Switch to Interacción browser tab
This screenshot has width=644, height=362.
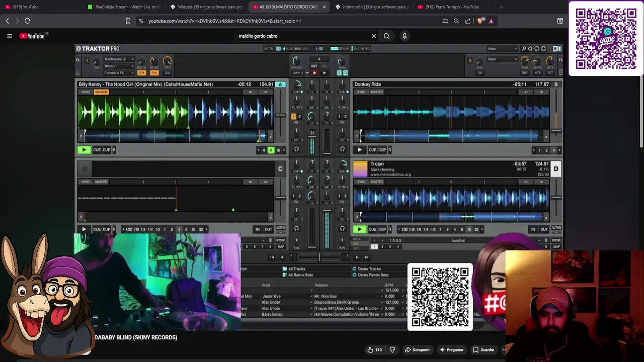pos(371,7)
